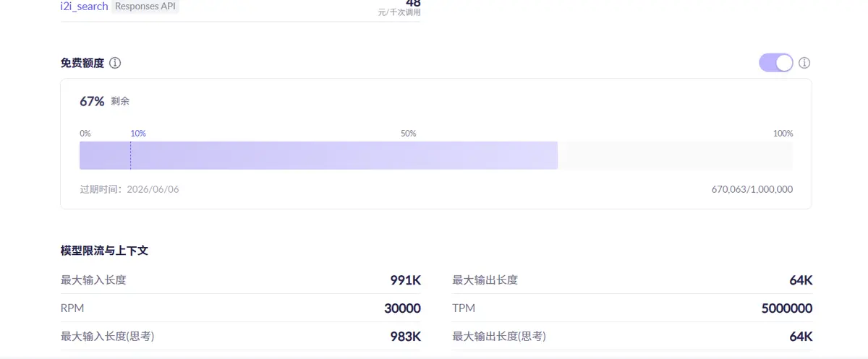Select the 67% remaining value
The height and width of the screenshot is (359, 868).
(92, 101)
